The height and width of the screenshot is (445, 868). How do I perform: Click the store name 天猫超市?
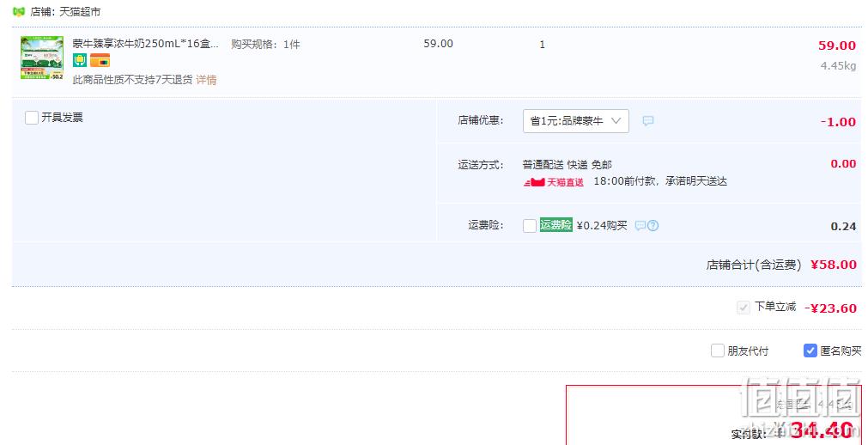coord(80,12)
